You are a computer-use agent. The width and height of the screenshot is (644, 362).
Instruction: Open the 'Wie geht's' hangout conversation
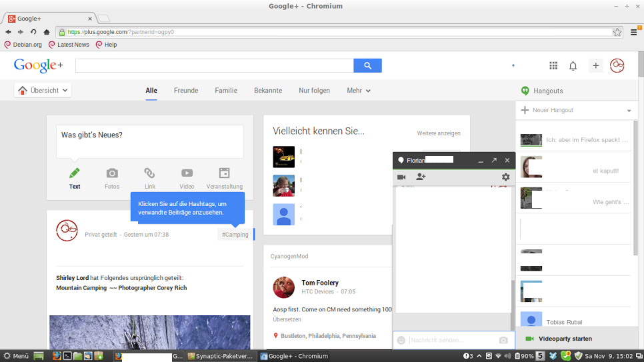point(574,198)
